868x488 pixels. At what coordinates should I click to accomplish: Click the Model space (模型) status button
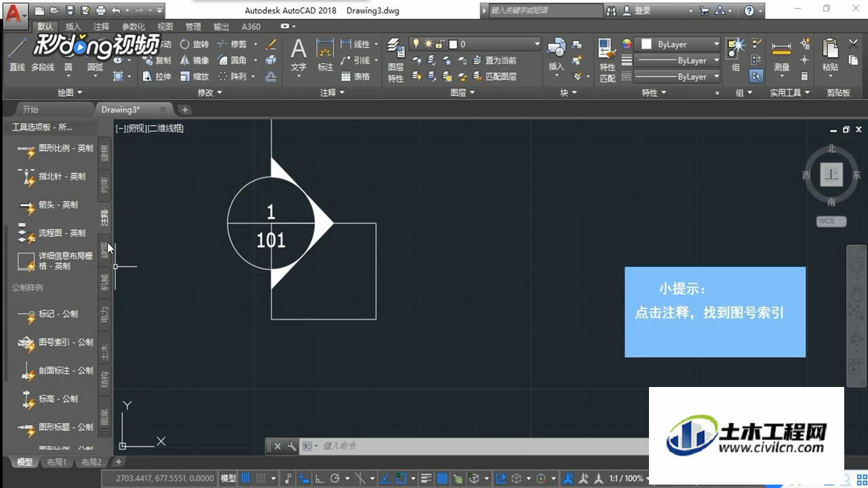(x=228, y=479)
